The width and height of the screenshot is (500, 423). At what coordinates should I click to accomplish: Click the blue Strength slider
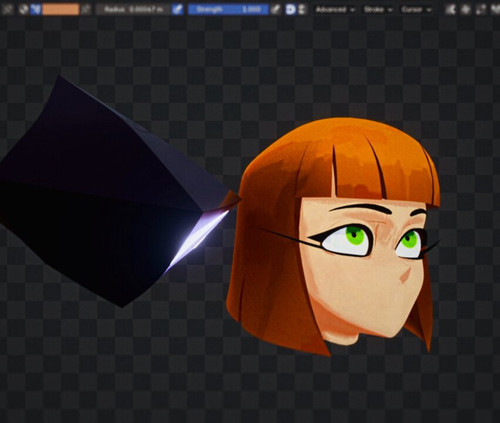click(x=228, y=9)
